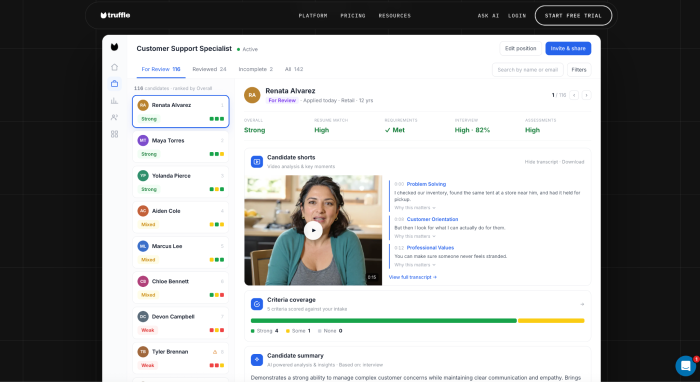Select the Maya Torres candidate card

click(180, 147)
